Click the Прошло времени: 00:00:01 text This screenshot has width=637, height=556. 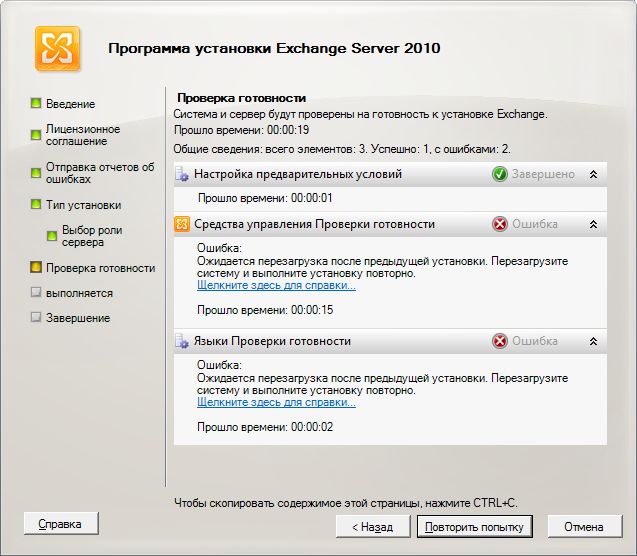coord(265,198)
